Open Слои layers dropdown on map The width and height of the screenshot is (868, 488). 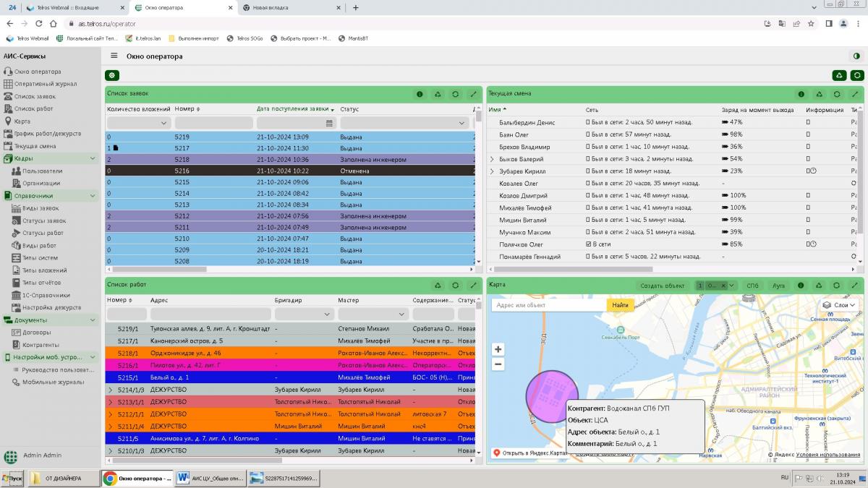pyautogui.click(x=839, y=305)
